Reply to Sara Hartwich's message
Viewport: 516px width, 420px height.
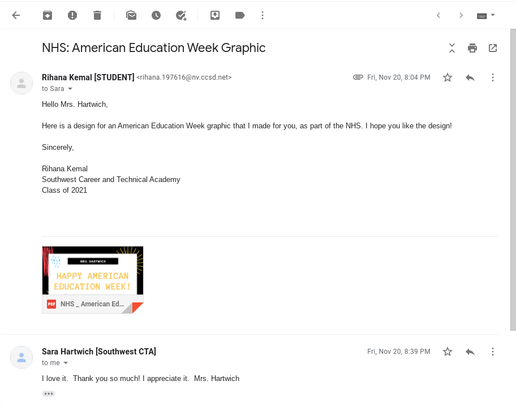(470, 352)
